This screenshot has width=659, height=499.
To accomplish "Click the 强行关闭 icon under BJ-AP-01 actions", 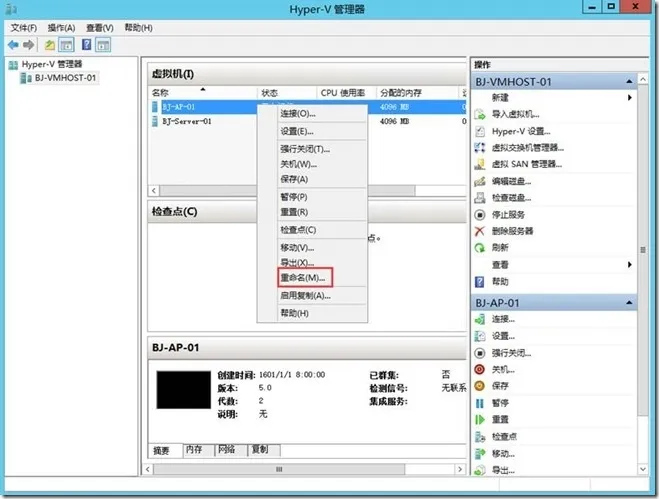I will coord(480,353).
